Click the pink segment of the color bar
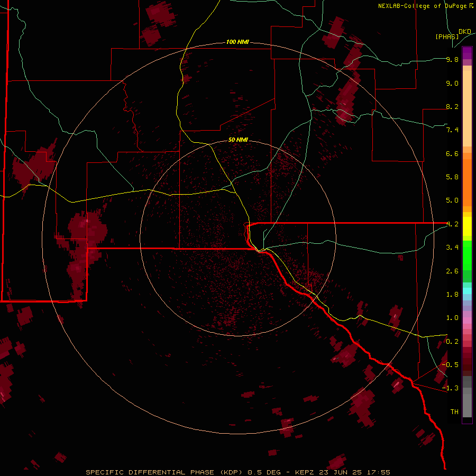The width and height of the screenshot is (476, 476). (467, 321)
